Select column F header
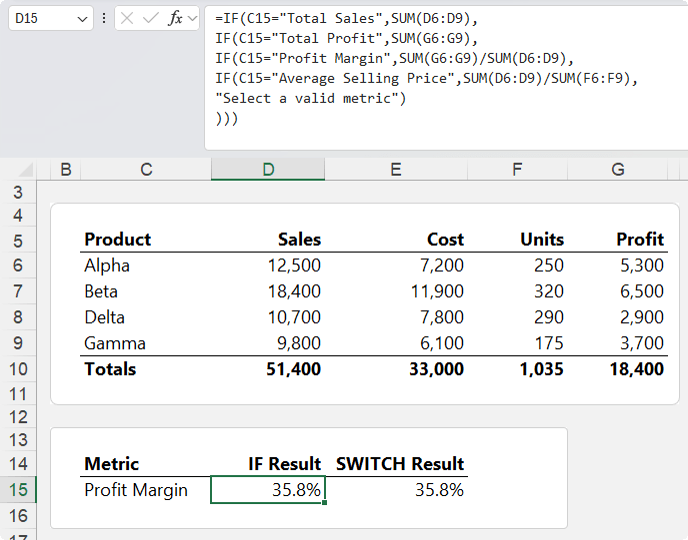Viewport: 688px width, 540px height. coord(517,169)
